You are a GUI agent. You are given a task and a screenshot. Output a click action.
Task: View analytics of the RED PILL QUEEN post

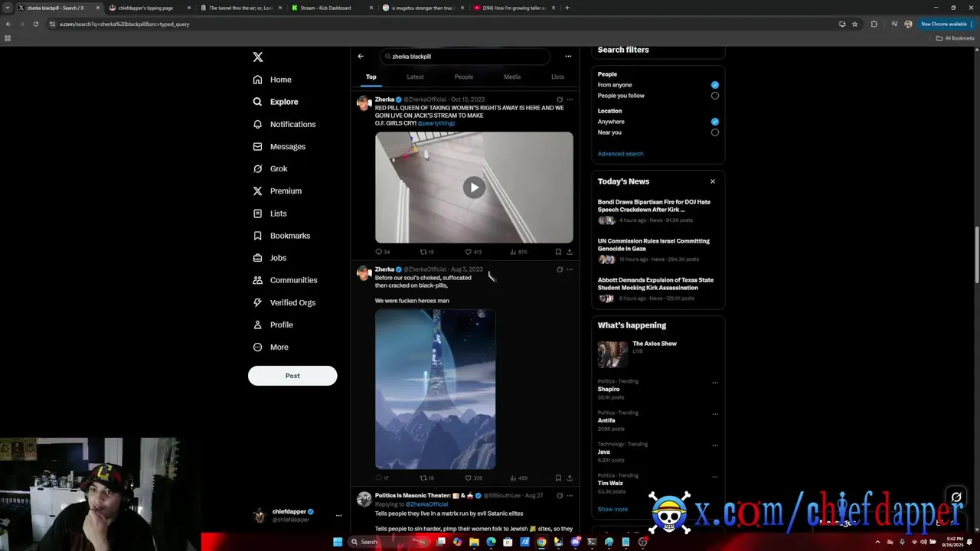(518, 252)
